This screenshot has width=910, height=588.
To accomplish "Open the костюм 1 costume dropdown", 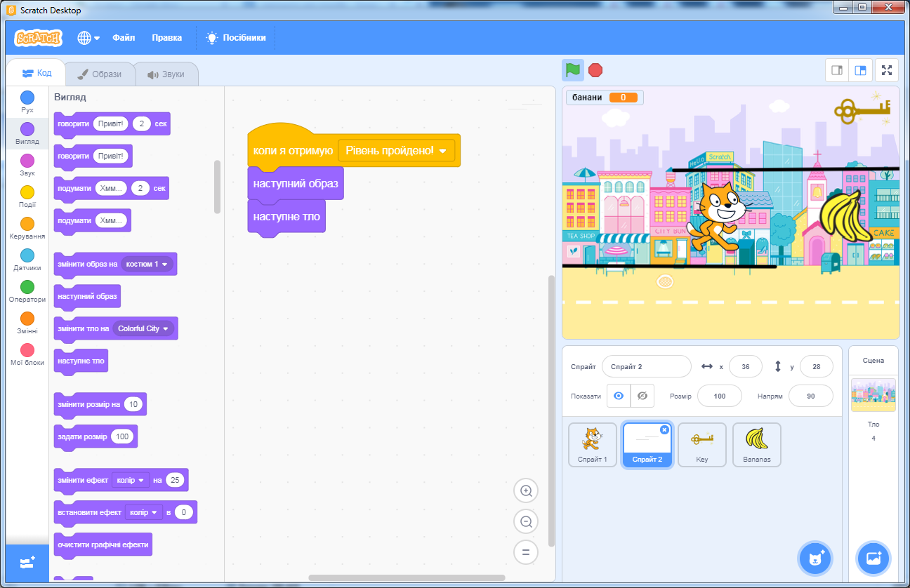I will pyautogui.click(x=147, y=264).
